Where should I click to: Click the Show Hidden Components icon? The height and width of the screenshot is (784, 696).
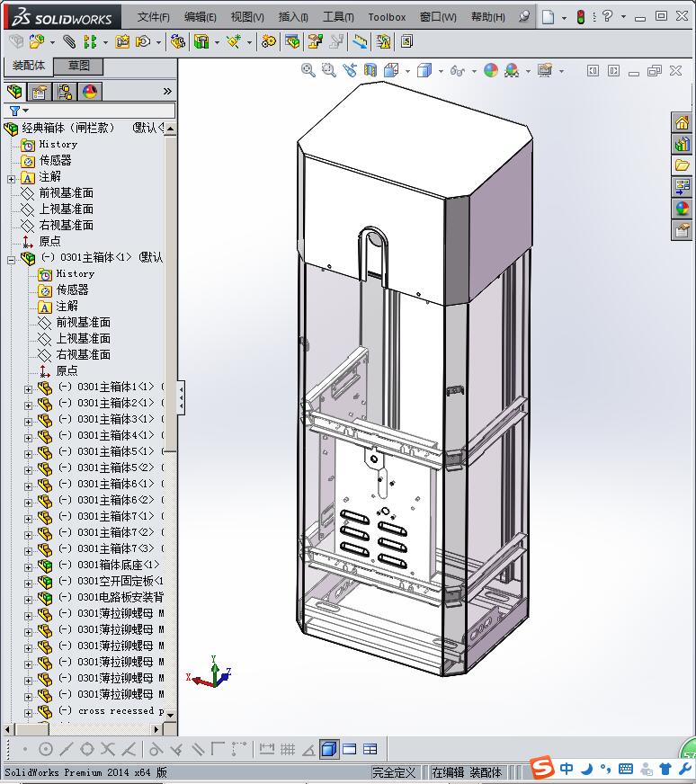[177, 41]
